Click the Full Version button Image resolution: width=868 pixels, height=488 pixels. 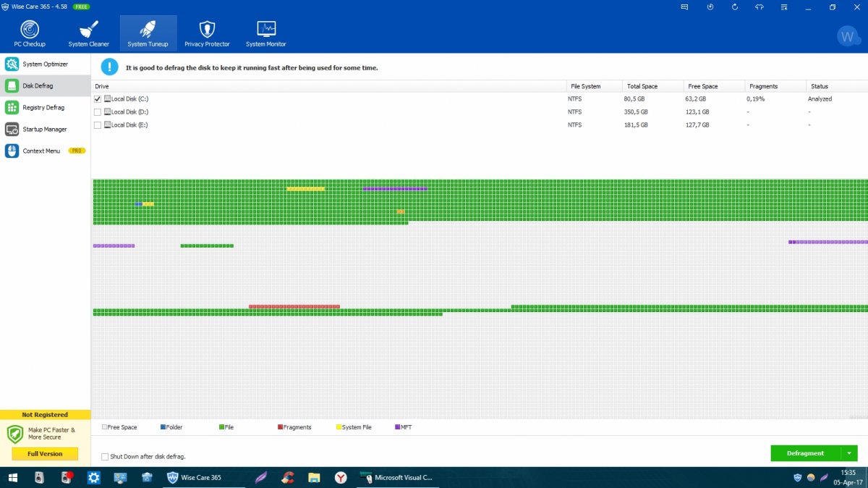(45, 454)
